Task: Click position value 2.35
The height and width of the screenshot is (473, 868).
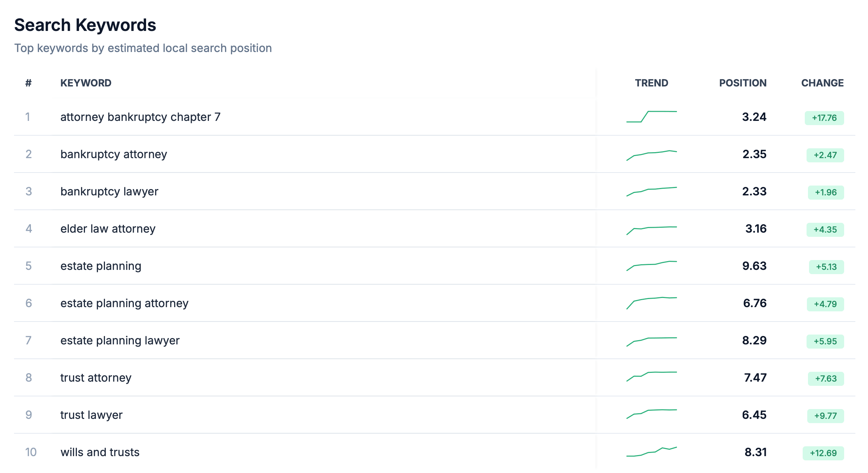Action: [x=754, y=154]
